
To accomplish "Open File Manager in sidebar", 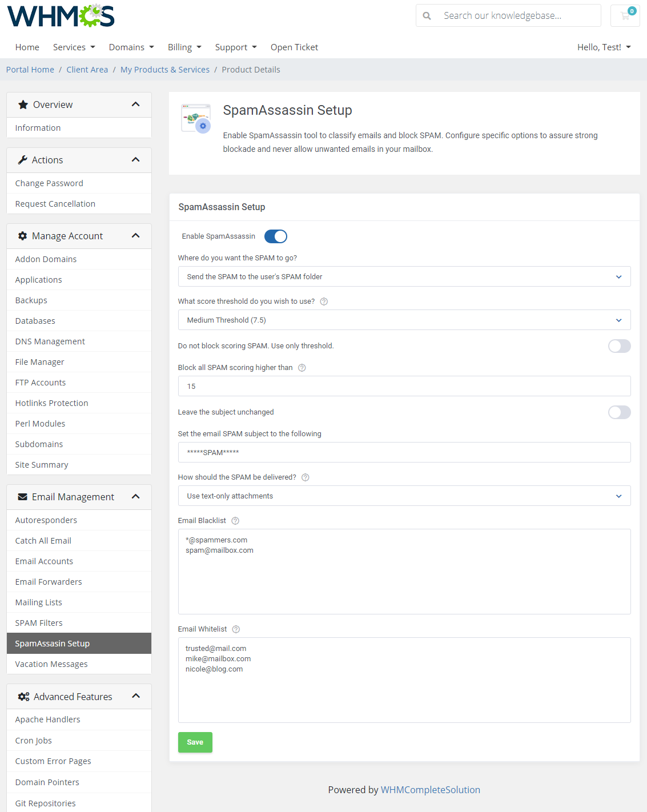I will coord(79,362).
